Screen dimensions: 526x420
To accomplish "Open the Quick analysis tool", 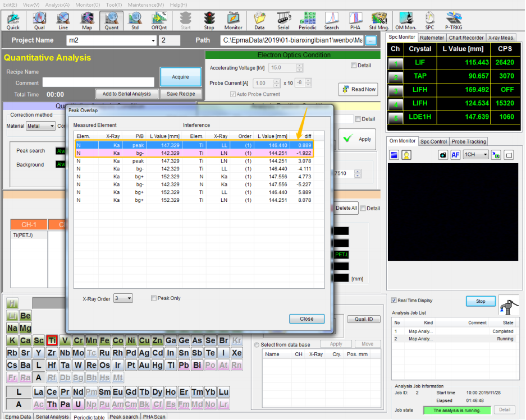I will pyautogui.click(x=12, y=20).
